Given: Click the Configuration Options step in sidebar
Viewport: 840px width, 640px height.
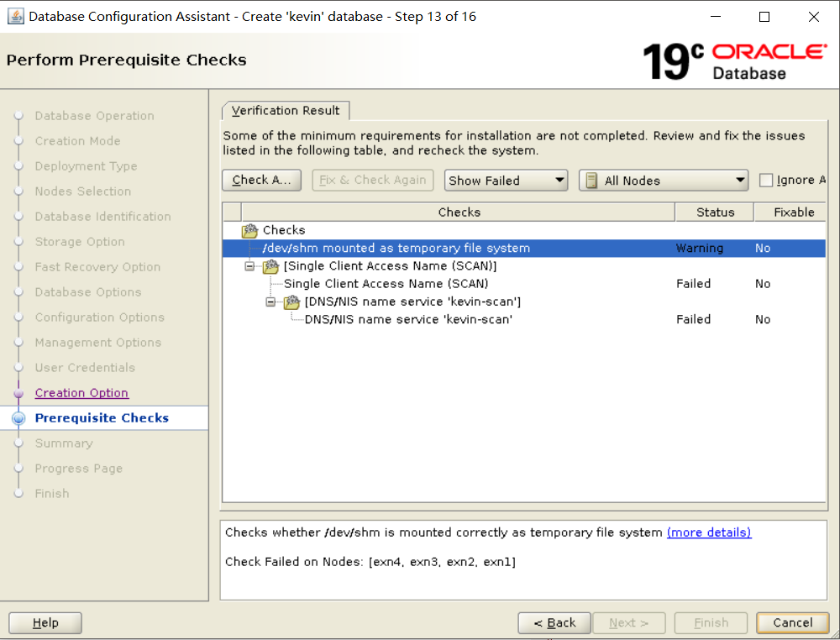Looking at the screenshot, I should point(100,317).
